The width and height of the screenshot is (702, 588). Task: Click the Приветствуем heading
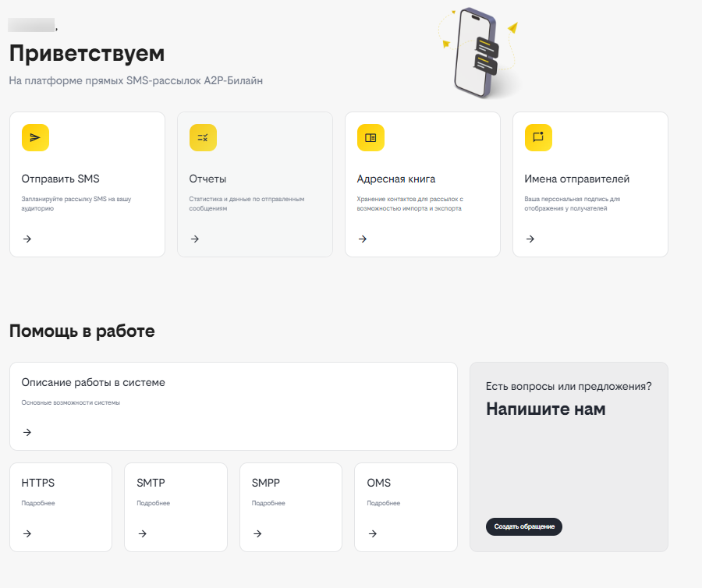tap(87, 53)
